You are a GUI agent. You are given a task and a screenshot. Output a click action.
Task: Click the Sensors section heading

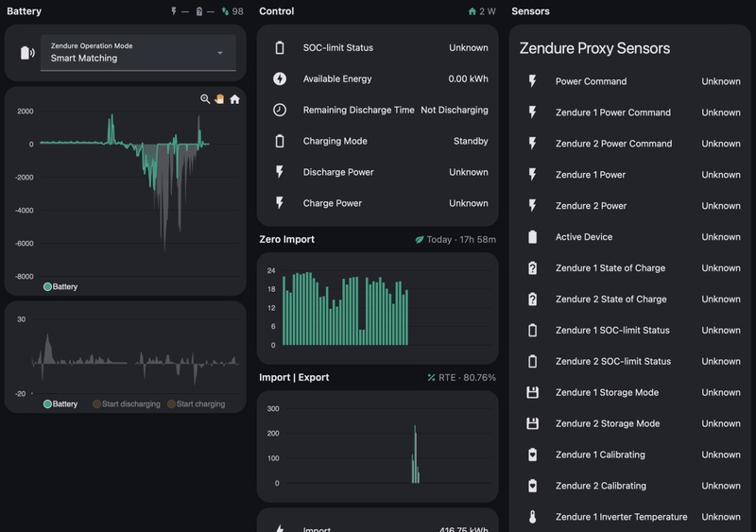coord(530,11)
